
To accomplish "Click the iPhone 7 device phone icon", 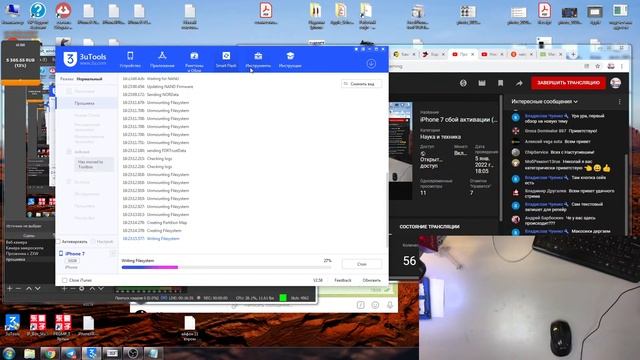I will tap(61, 253).
